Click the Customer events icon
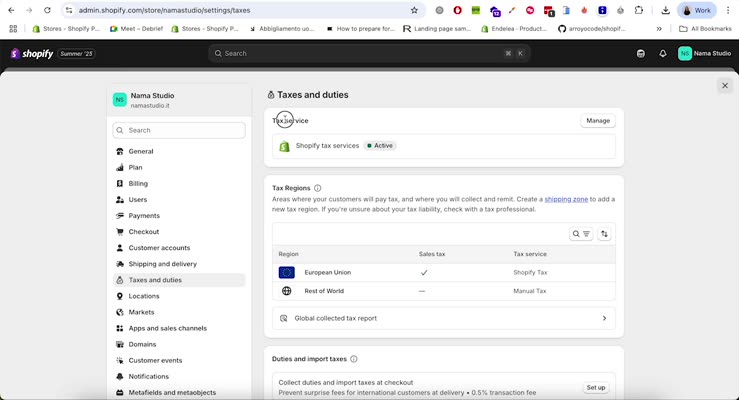Viewport: 739px width, 400px height. click(x=120, y=360)
